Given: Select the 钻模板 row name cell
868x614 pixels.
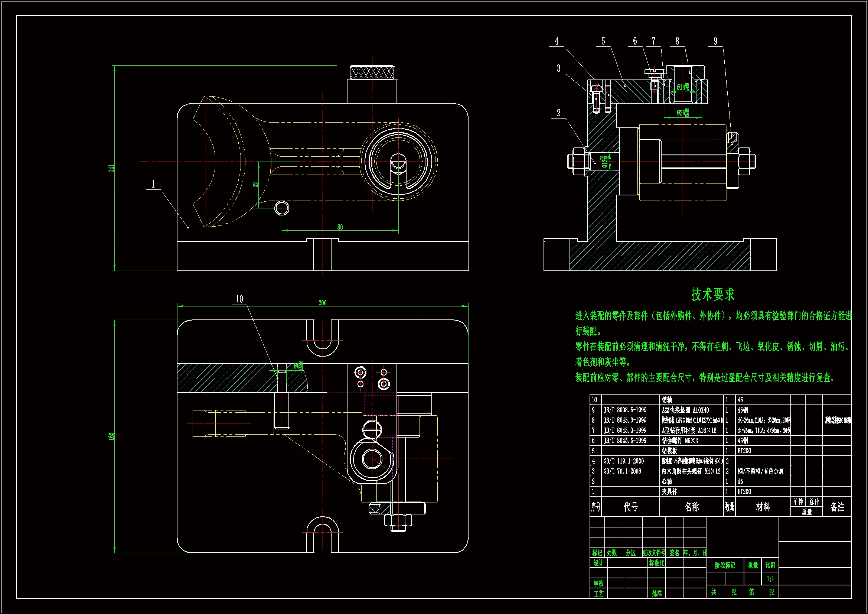Looking at the screenshot, I should tap(669, 451).
